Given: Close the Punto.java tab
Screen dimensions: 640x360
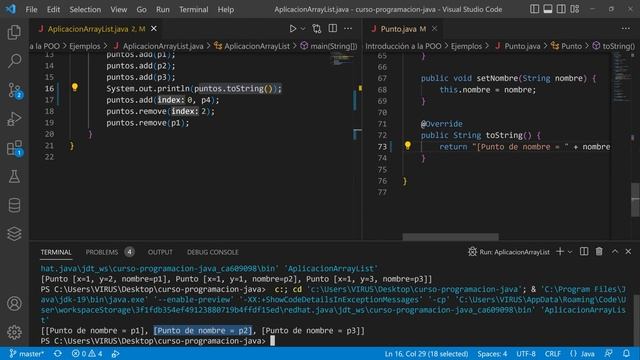Looking at the screenshot, I should [x=435, y=29].
